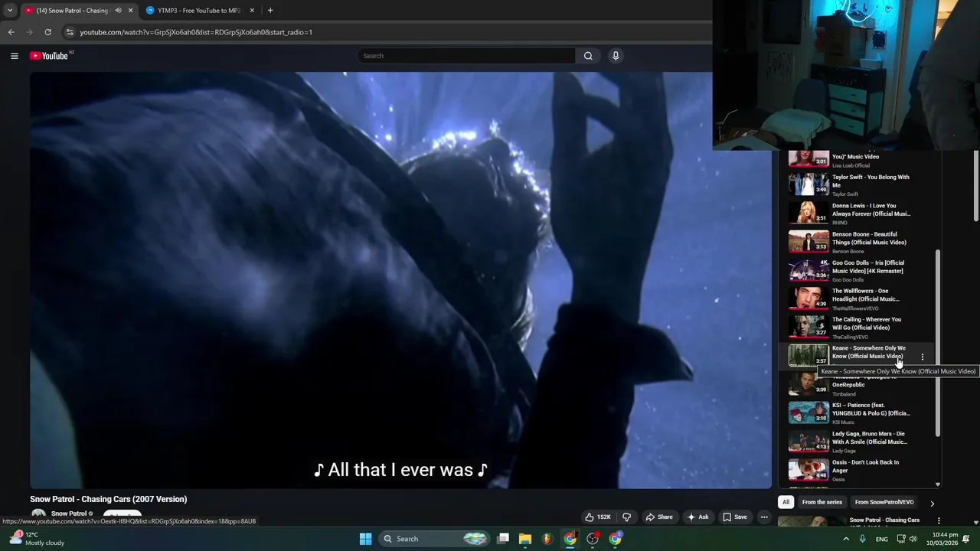Switch to the YTMP3 tab
The image size is (980, 551).
pyautogui.click(x=198, y=11)
